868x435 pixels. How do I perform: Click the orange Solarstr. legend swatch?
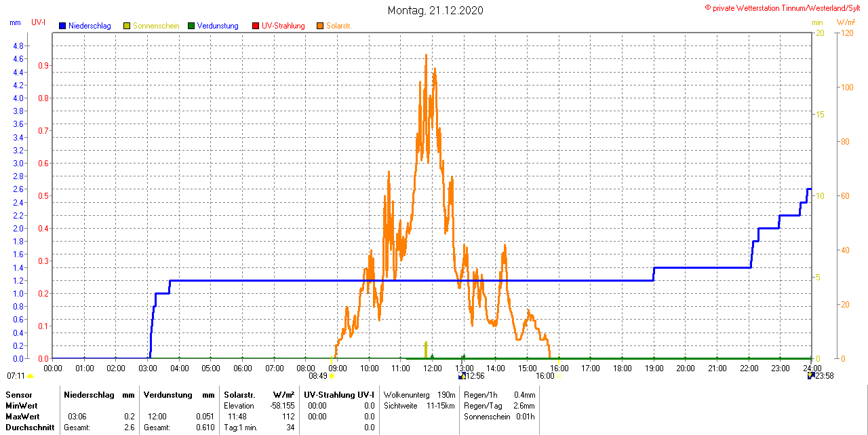320,26
